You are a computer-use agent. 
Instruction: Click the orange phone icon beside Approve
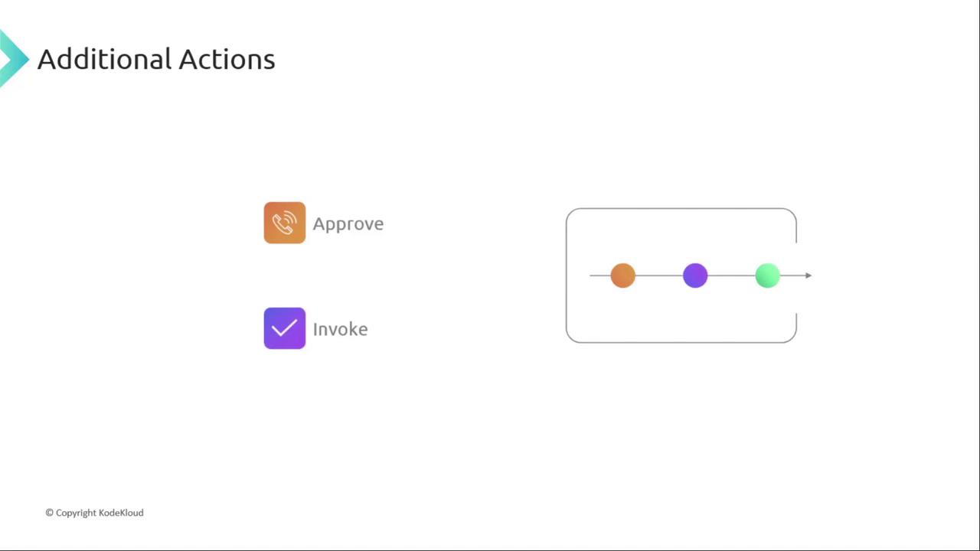coord(285,223)
